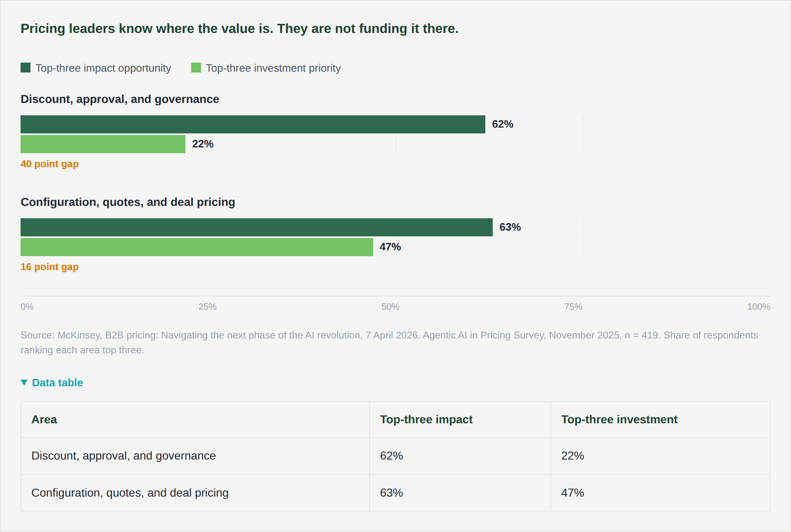
Task: Select the Configuration, quotes, and deal pricing table row
Action: click(x=395, y=493)
